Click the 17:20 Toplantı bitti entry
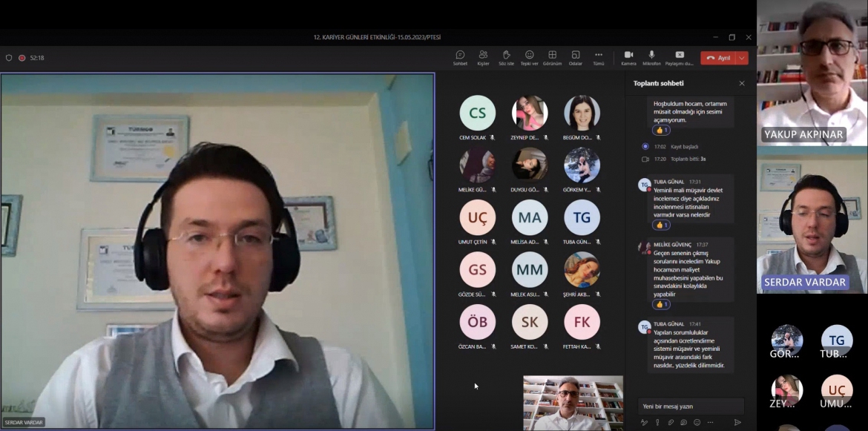The height and width of the screenshot is (431, 868). point(674,159)
